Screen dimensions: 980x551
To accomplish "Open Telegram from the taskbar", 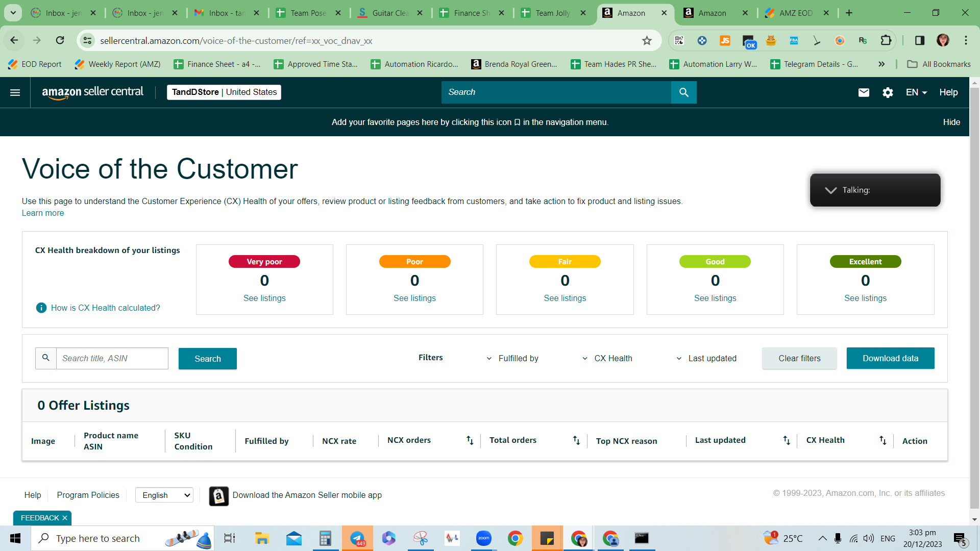I will [x=357, y=538].
